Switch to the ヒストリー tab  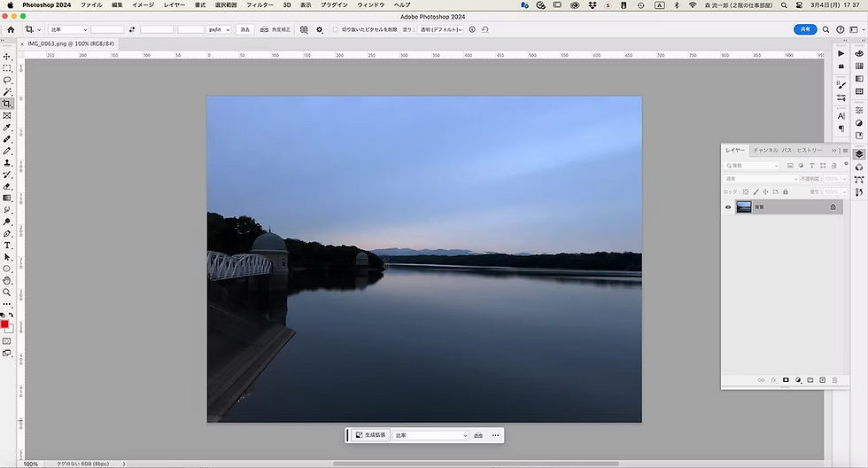click(810, 150)
